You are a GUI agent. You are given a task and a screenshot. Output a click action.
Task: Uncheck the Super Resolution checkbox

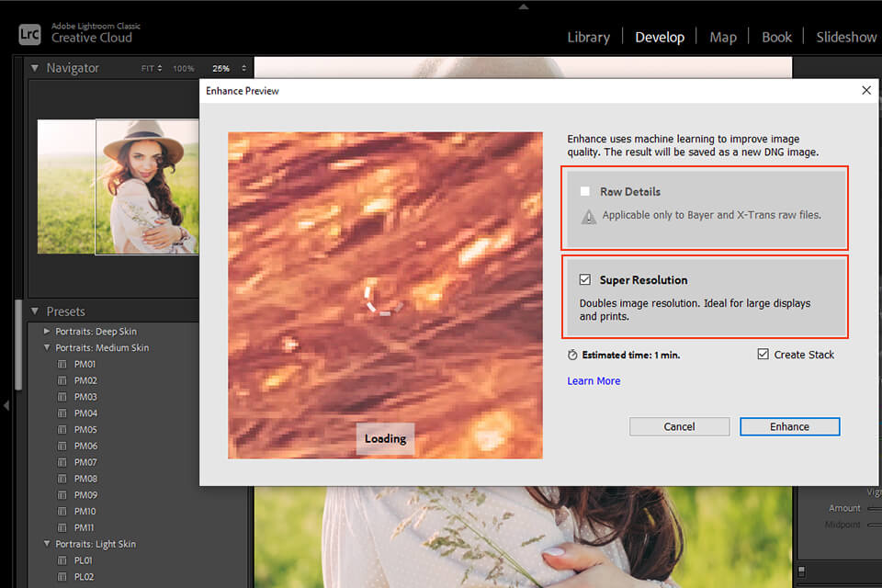click(585, 279)
